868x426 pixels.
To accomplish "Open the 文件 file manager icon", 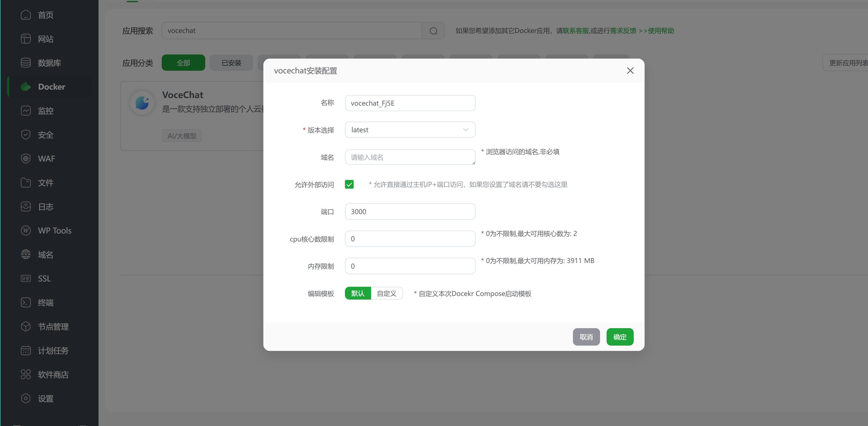I will coord(26,183).
